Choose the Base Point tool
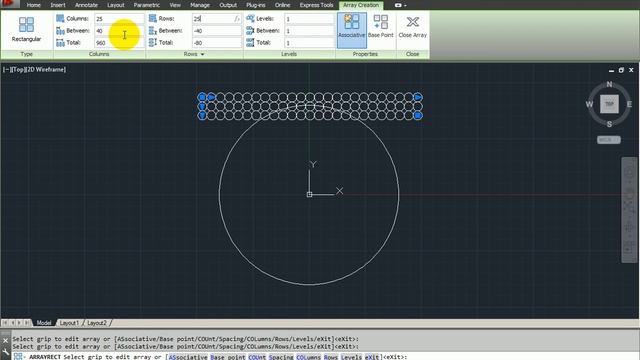 click(x=380, y=26)
